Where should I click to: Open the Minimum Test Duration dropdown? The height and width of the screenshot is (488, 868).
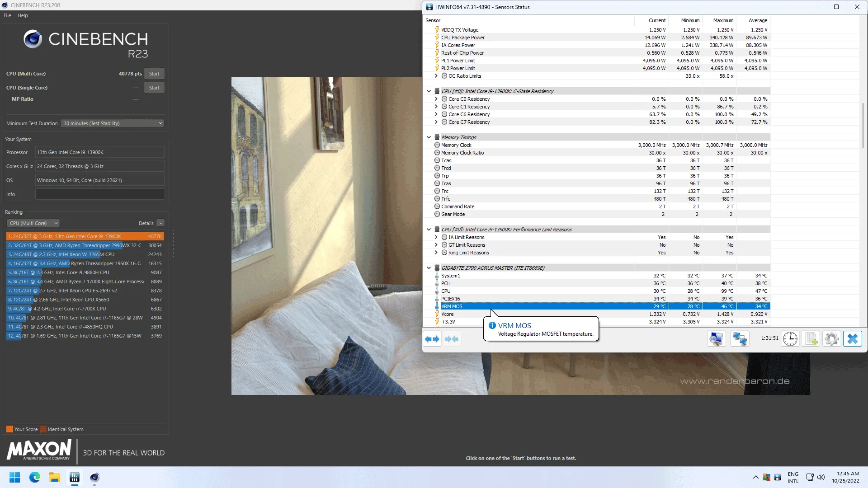click(113, 123)
